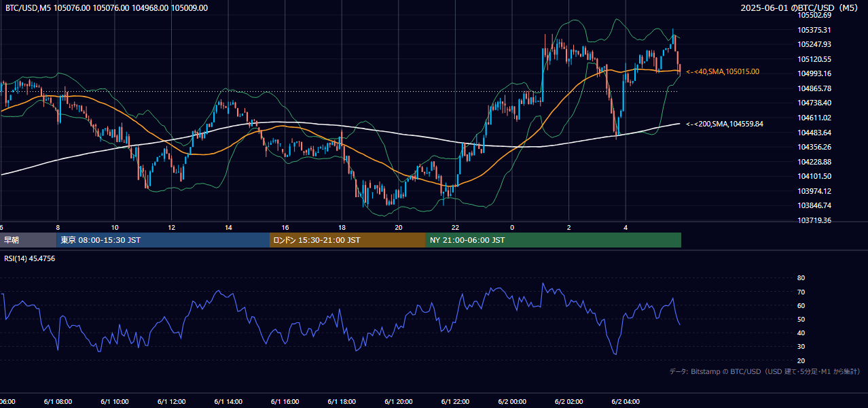Select the 早朝 session bar
Viewport: 868px width, 408px height.
coord(28,240)
